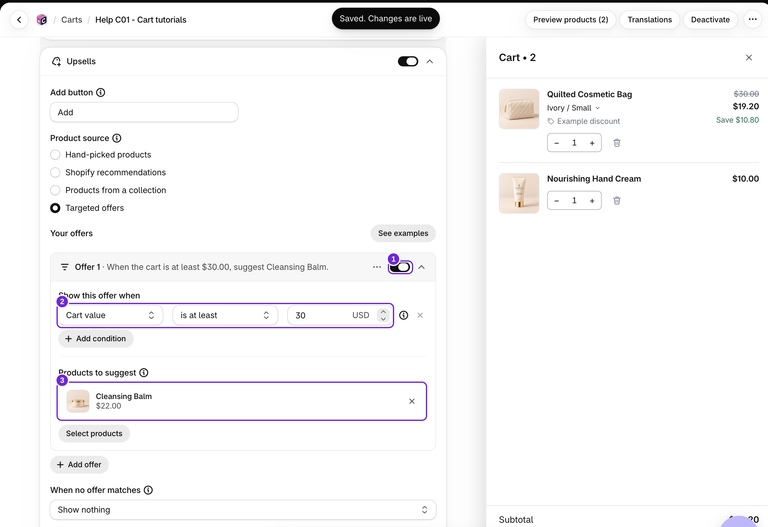Show info tooltip for Add button label

[100, 93]
